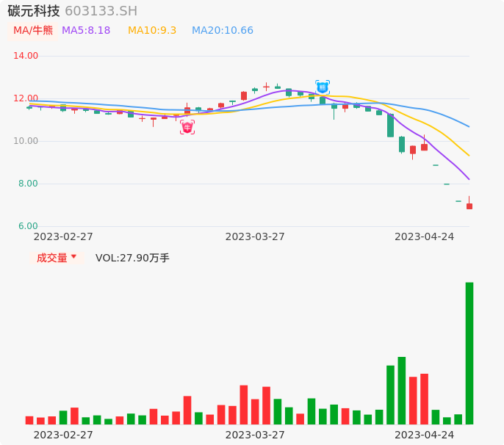Screen dimensions: 504x445
Task: Click the MA20:10.66 legend label
Action: coord(223,31)
